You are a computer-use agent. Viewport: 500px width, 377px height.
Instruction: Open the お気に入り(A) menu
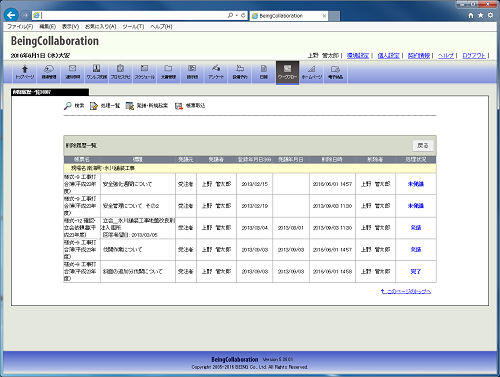100,26
